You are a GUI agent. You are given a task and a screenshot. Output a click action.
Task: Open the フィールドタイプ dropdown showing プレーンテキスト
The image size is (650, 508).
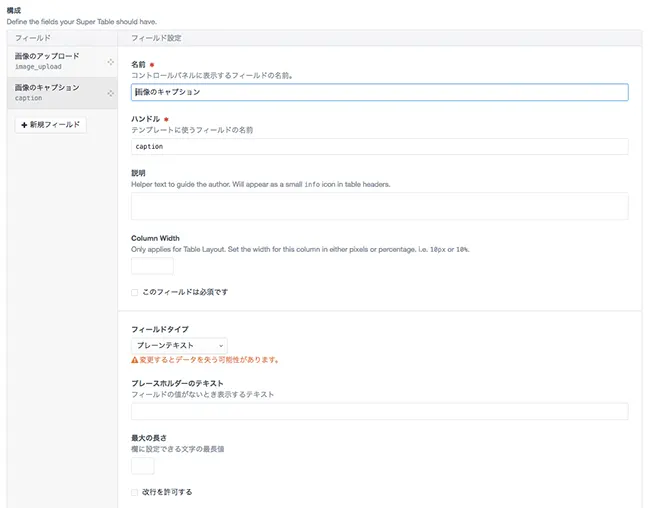[179, 345]
